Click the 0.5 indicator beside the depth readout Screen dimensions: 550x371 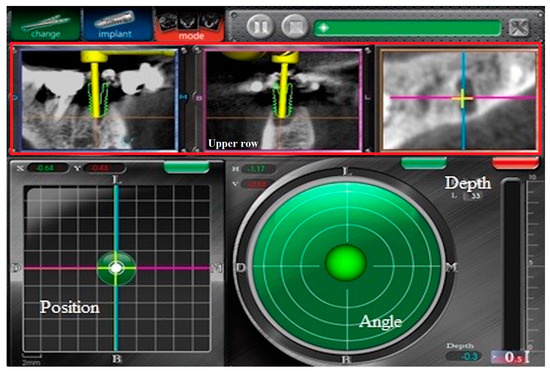[x=510, y=357]
